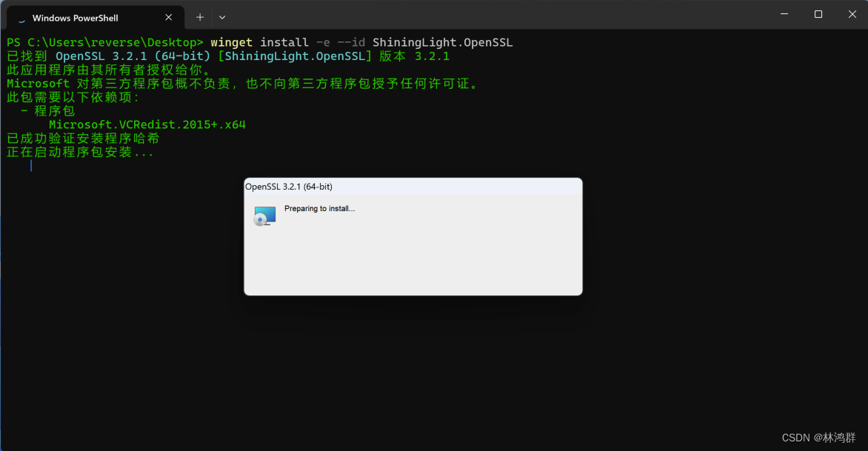This screenshot has height=451, width=868.
Task: Click the 正在启动程序包安装... output line
Action: click(80, 152)
